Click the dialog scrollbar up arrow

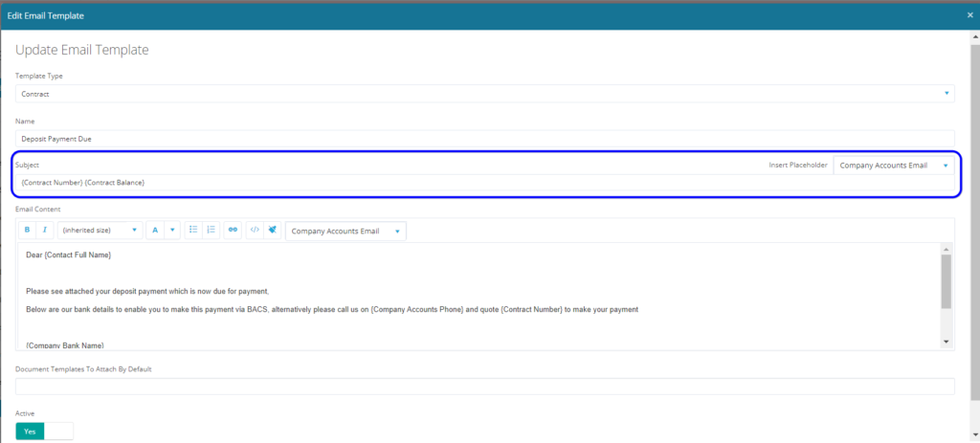974,38
